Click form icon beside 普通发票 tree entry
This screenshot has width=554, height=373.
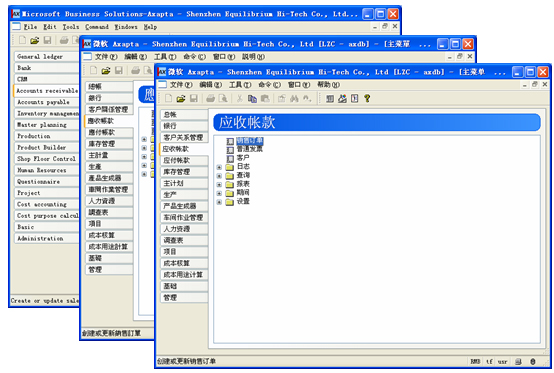tap(230, 150)
